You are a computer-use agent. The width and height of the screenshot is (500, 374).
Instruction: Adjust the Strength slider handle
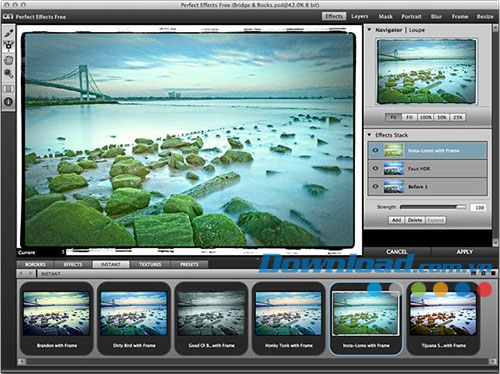[461, 207]
